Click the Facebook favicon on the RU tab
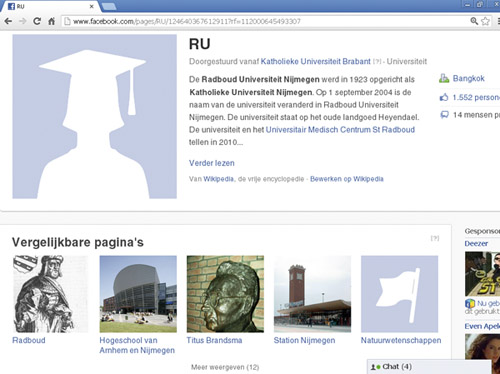The height and width of the screenshot is (374, 500). pyautogui.click(x=11, y=6)
